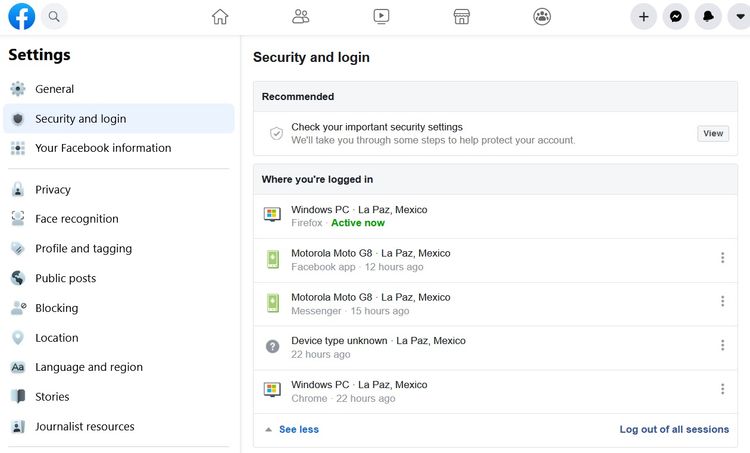Click 'Device type unknown · La Paz, Mexico' text

pyautogui.click(x=378, y=341)
